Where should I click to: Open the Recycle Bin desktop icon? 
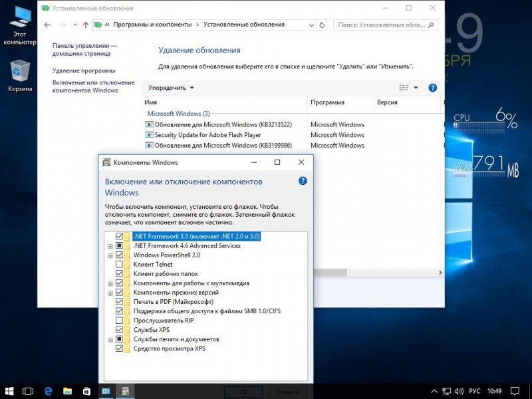[x=20, y=76]
